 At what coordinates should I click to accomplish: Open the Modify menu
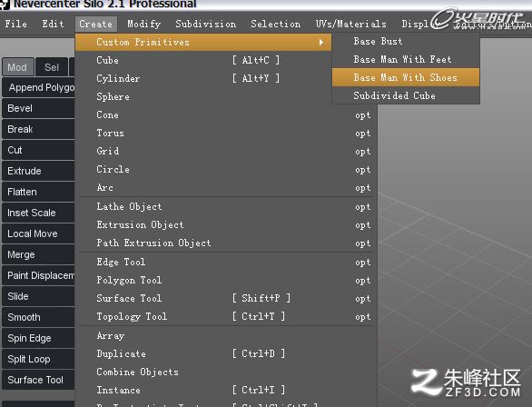point(144,25)
